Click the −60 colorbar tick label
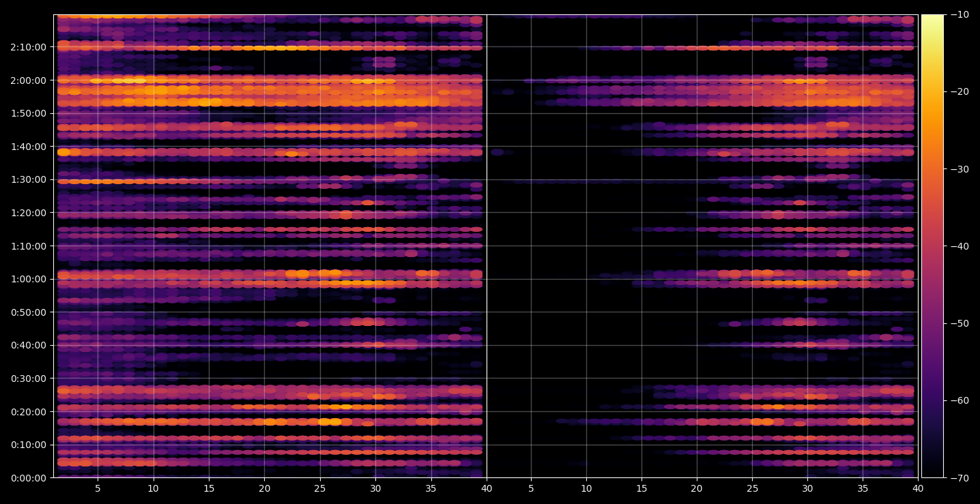This screenshot has width=980, height=504. [x=960, y=400]
